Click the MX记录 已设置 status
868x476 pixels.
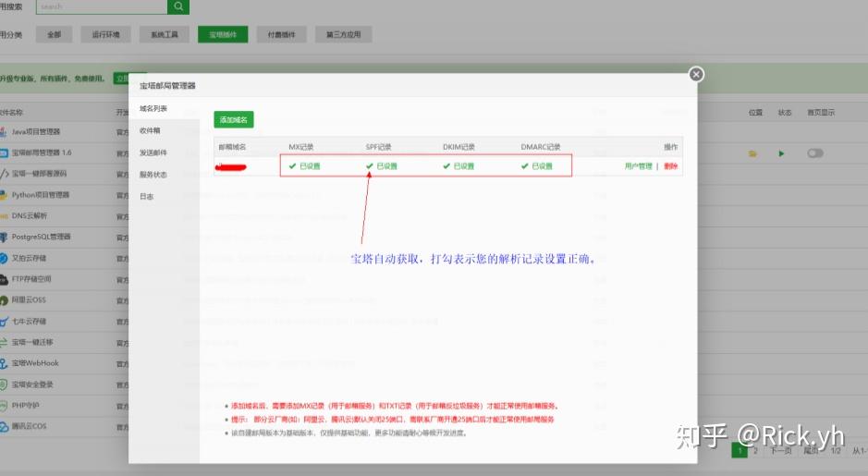[304, 166]
